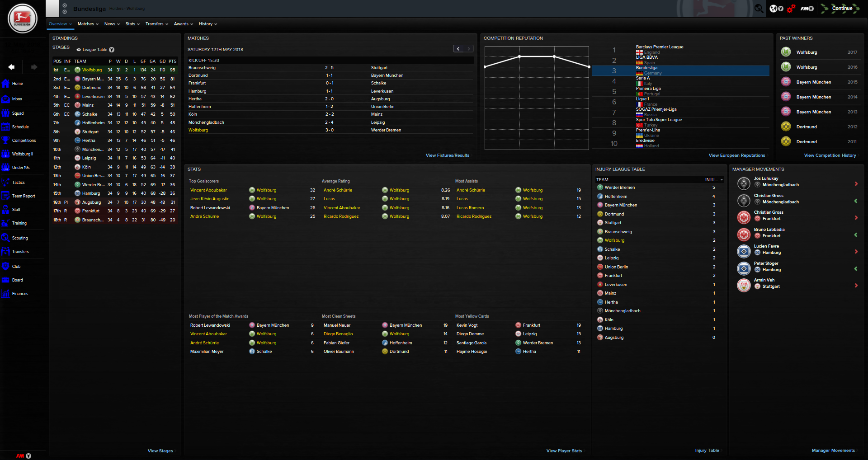This screenshot has width=868, height=460.
Task: Click Manuel Neuer in Most Clean Sheets
Action: tap(337, 325)
